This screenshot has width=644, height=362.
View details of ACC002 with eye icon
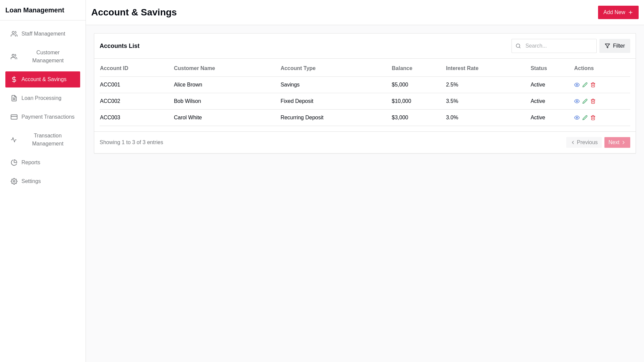coord(577,101)
